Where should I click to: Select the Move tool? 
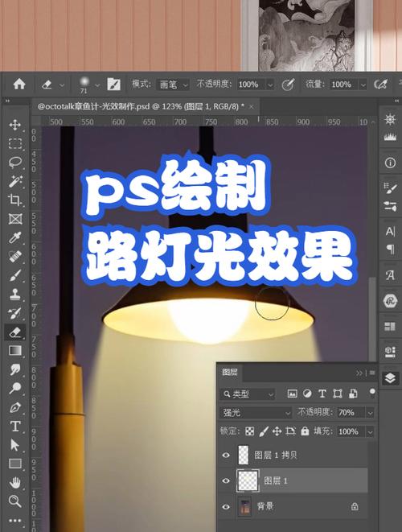coord(15,125)
